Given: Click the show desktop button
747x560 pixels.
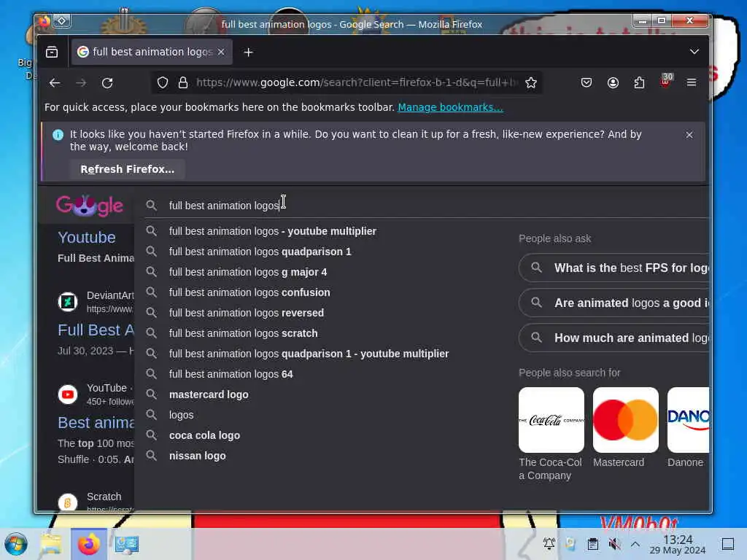Looking at the screenshot, I should [x=728, y=544].
